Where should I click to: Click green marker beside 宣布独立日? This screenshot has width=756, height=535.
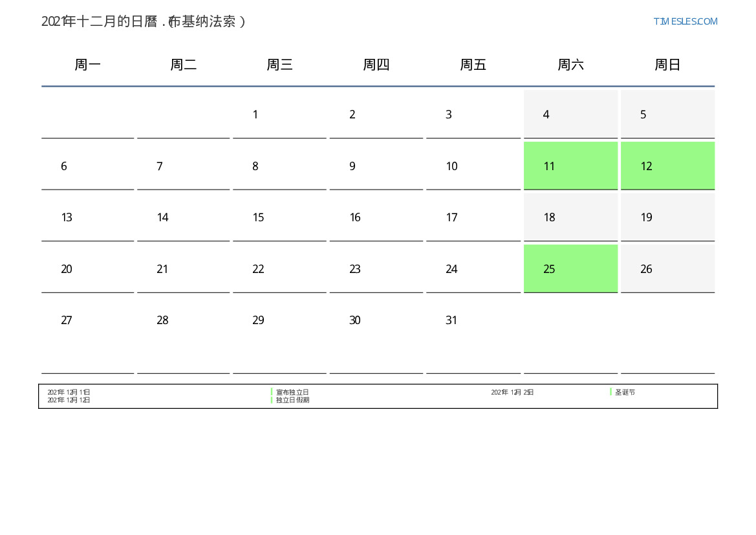point(272,392)
